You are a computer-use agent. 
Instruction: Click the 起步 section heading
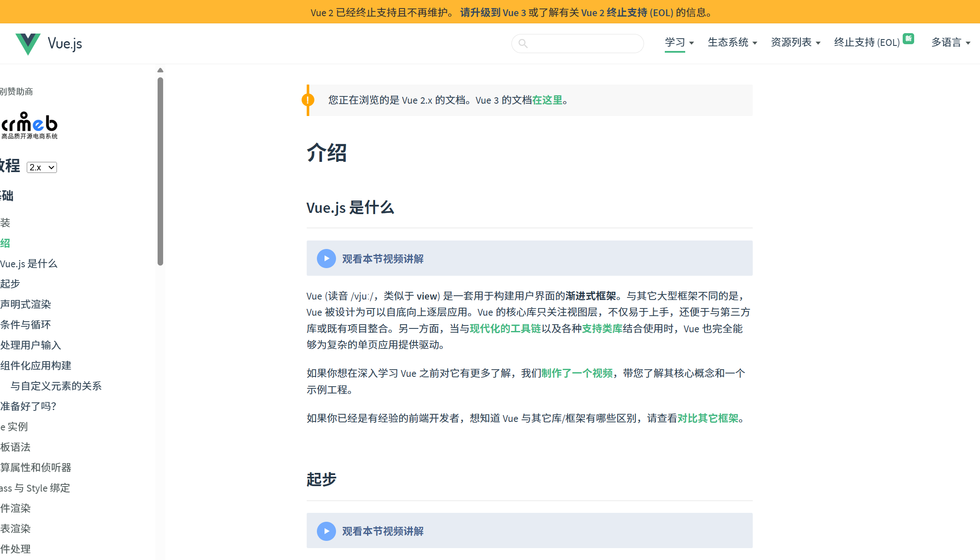pyautogui.click(x=322, y=479)
